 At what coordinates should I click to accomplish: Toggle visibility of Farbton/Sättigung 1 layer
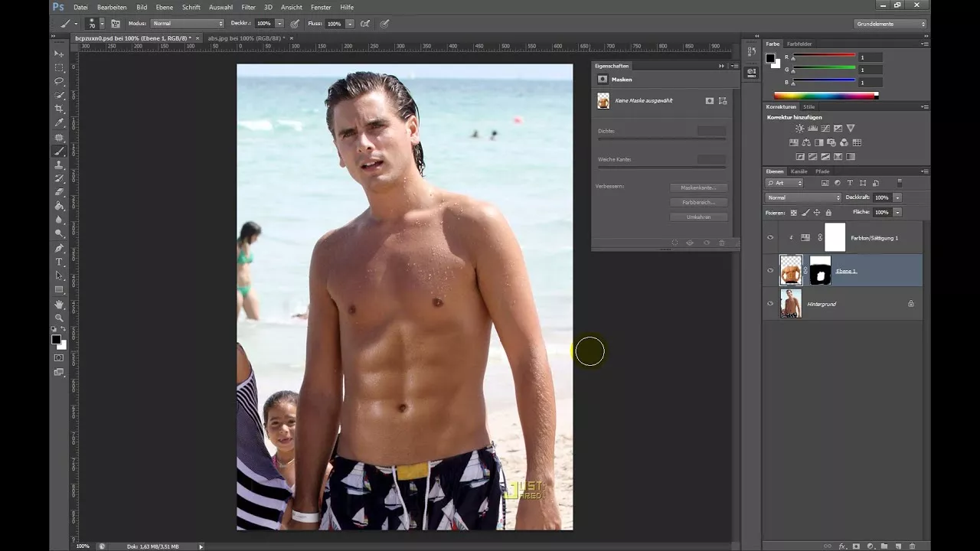point(770,237)
